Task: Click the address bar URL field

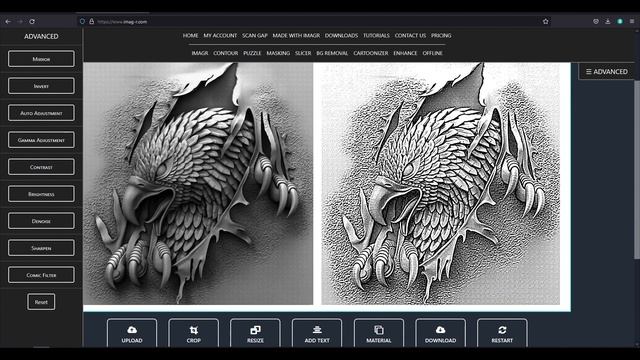Action: (x=314, y=22)
